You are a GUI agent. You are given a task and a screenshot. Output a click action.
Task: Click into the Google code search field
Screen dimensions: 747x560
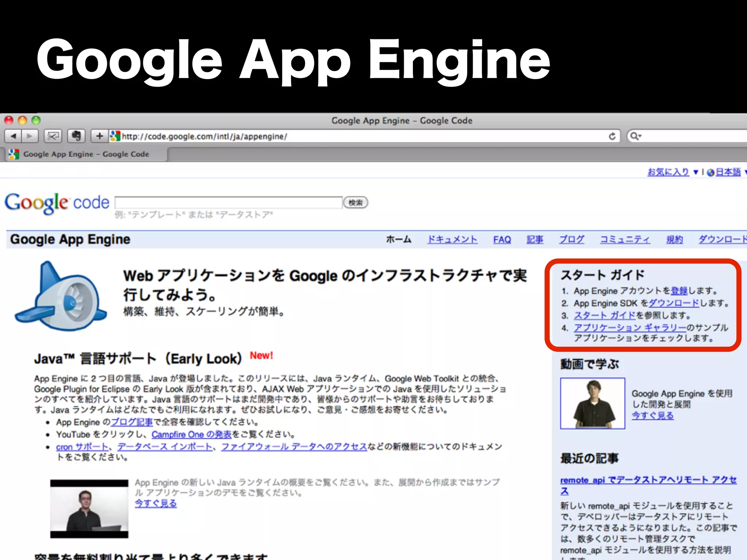(228, 203)
